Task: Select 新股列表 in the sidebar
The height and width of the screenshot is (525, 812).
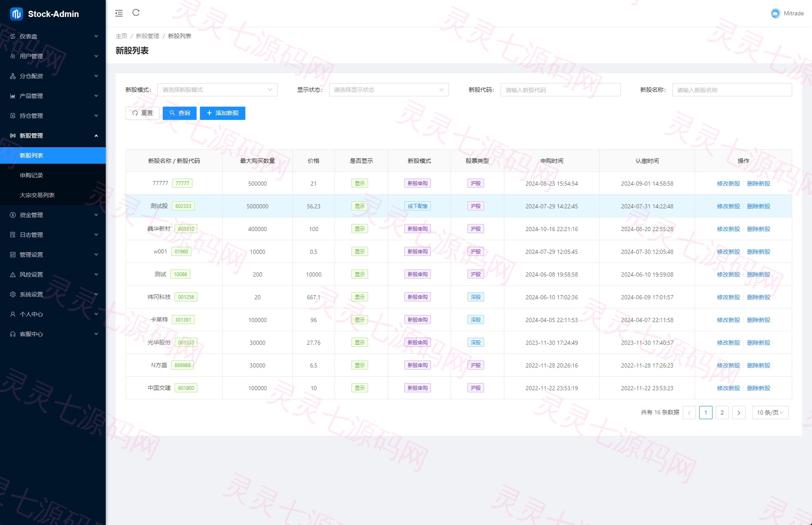Action: 53,155
